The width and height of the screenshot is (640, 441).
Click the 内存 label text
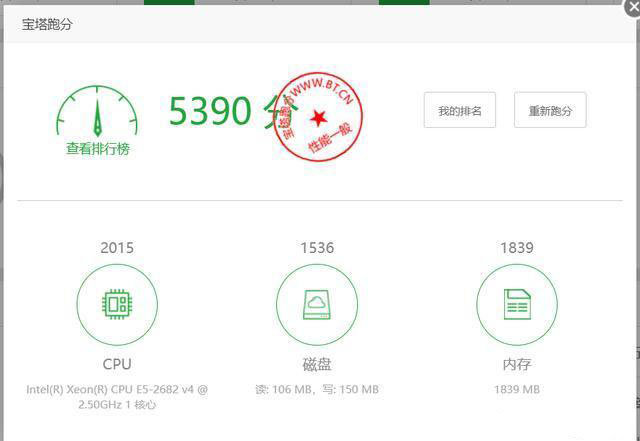coord(517,364)
